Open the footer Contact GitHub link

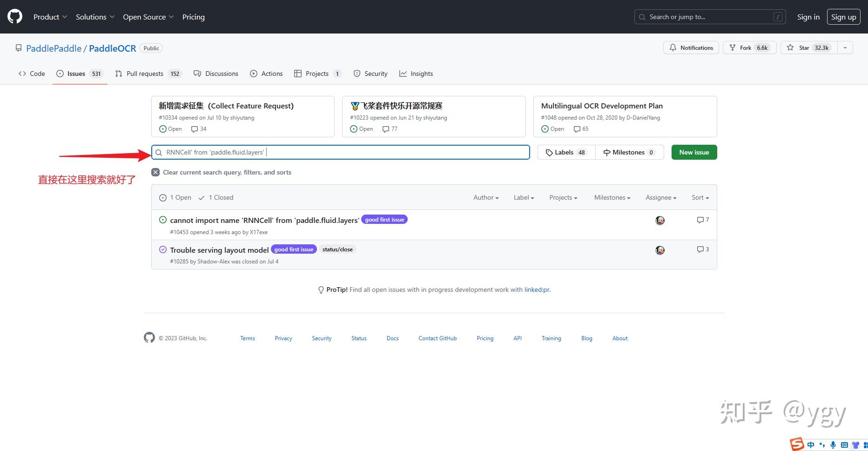(x=437, y=338)
